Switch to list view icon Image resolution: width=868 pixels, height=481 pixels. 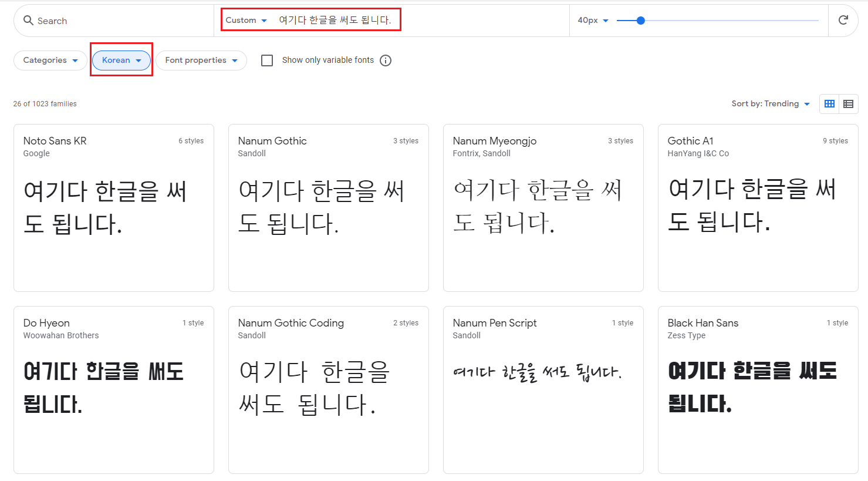(849, 103)
